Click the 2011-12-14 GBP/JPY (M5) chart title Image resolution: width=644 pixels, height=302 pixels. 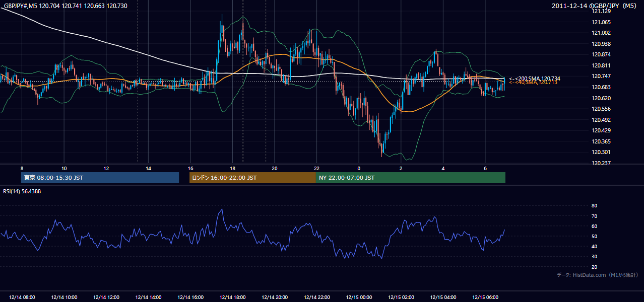pos(595,6)
